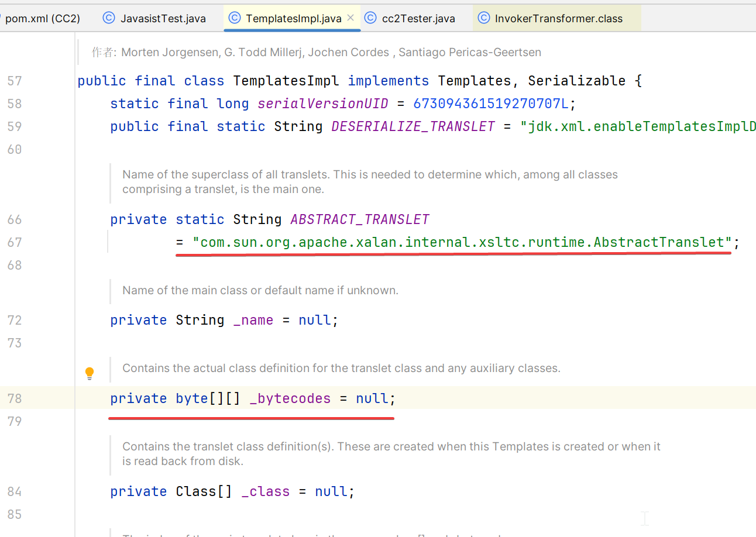The width and height of the screenshot is (756, 537).
Task: Click line number 78 in the gutter
Action: [15, 398]
